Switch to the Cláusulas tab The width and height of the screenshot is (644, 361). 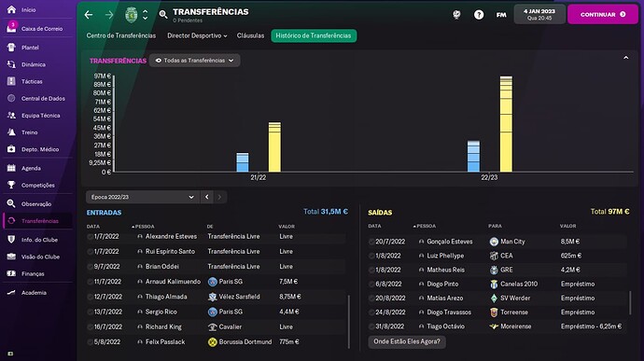pyautogui.click(x=250, y=35)
